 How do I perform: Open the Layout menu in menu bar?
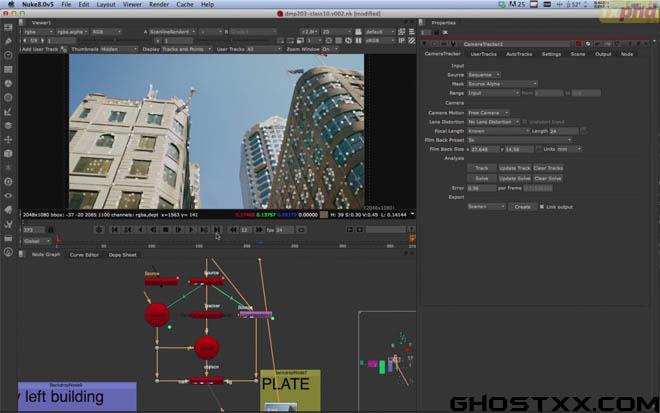(106, 4)
